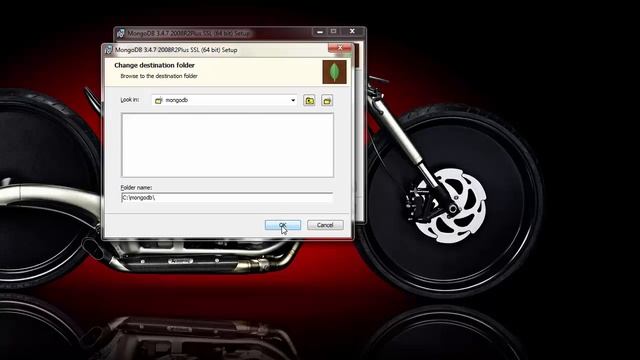The image size is (640, 360).
Task: Confirm with the OK button
Action: click(x=283, y=225)
